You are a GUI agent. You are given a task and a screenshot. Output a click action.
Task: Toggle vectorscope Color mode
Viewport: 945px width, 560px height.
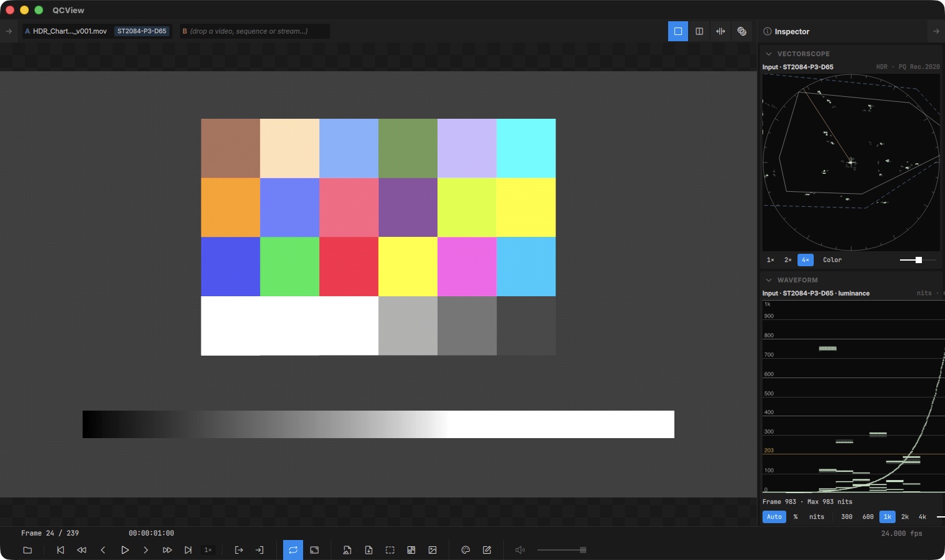click(x=832, y=260)
